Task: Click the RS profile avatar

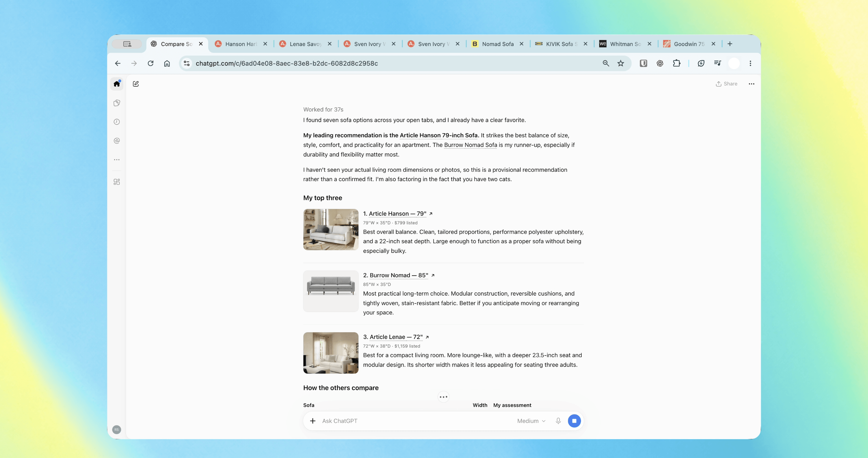Action: pos(117,430)
